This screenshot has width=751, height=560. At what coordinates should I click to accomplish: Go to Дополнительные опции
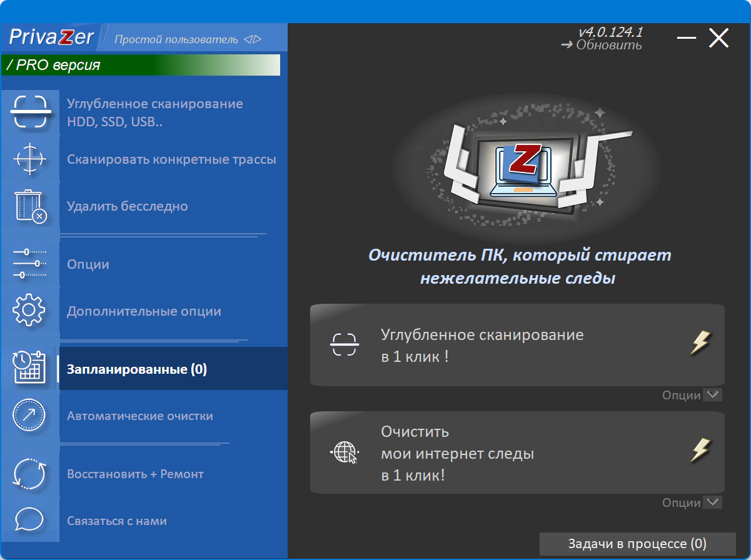(x=144, y=311)
